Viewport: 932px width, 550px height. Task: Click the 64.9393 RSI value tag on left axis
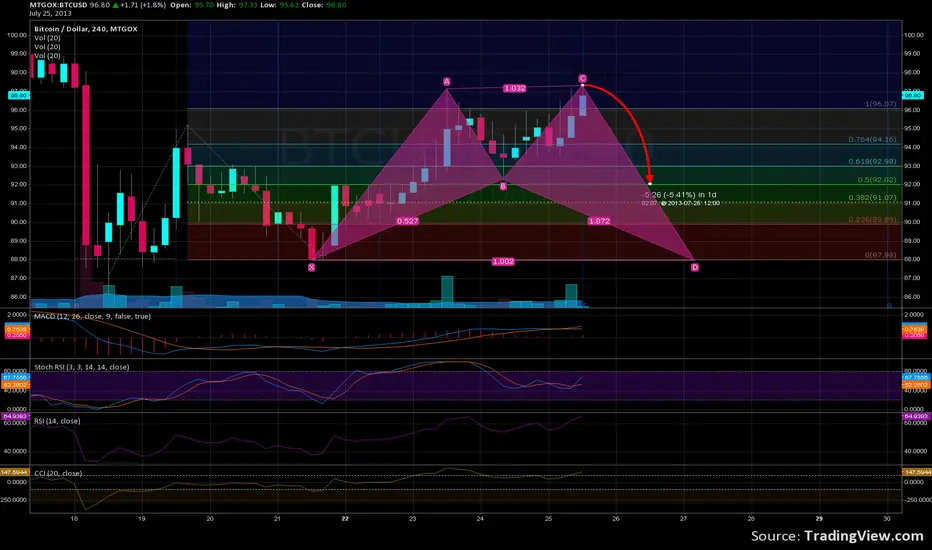[x=15, y=416]
